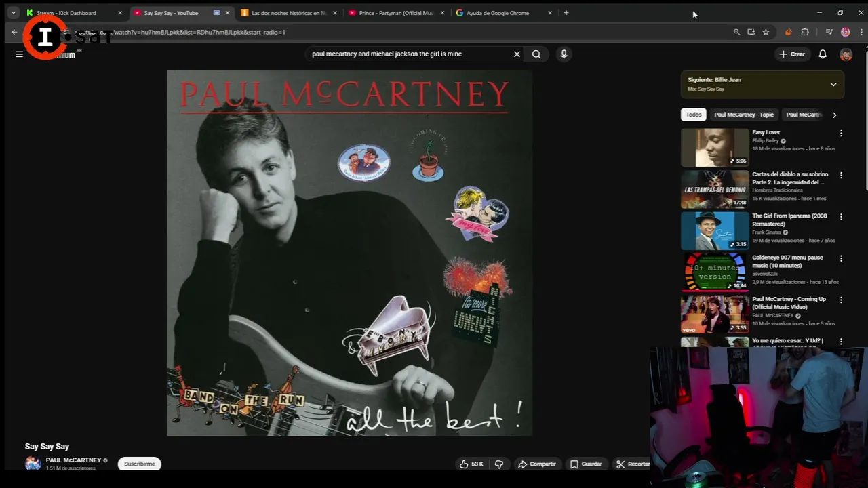The image size is (868, 488).
Task: Switch to the Prince - Partyman tab
Action: pos(396,13)
